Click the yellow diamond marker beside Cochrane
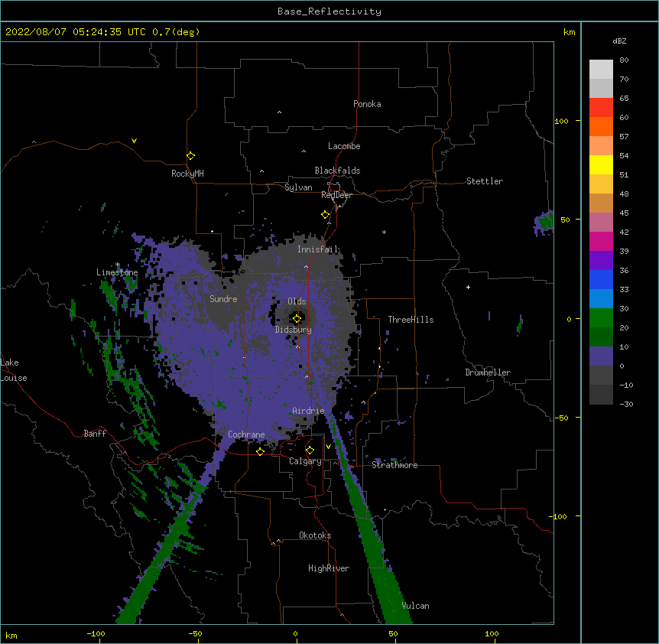 tap(260, 451)
